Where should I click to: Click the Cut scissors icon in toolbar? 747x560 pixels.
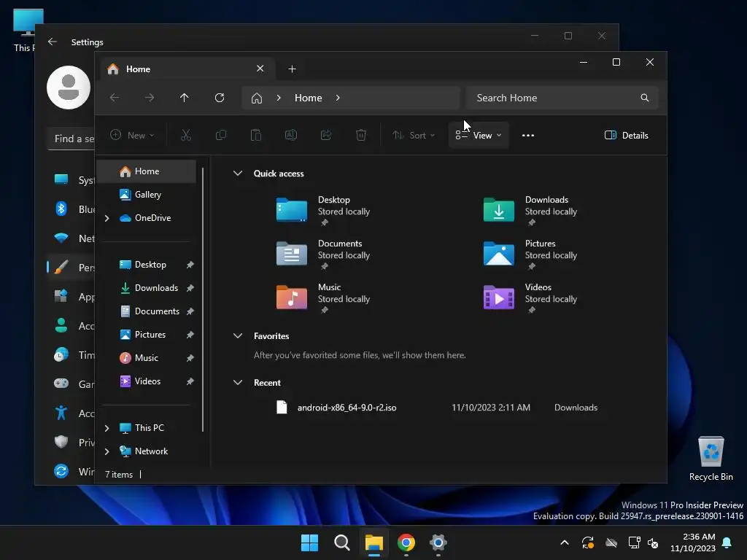(186, 135)
